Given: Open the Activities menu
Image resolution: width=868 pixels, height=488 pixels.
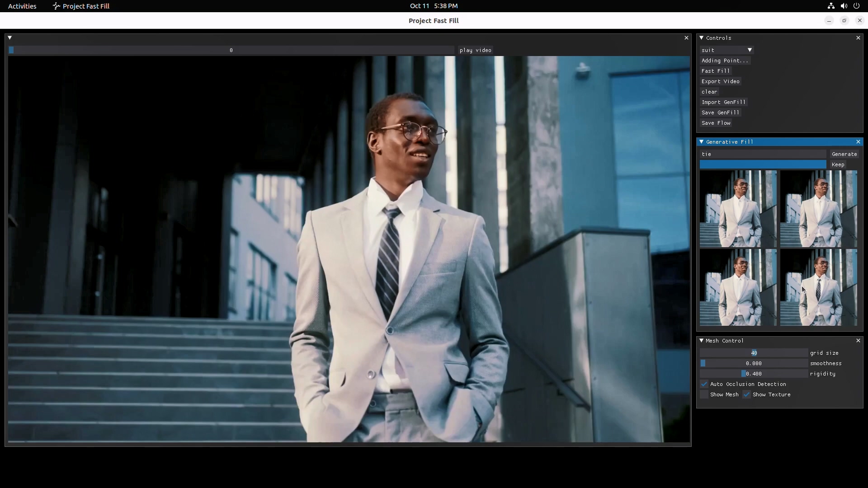Looking at the screenshot, I should tap(22, 6).
